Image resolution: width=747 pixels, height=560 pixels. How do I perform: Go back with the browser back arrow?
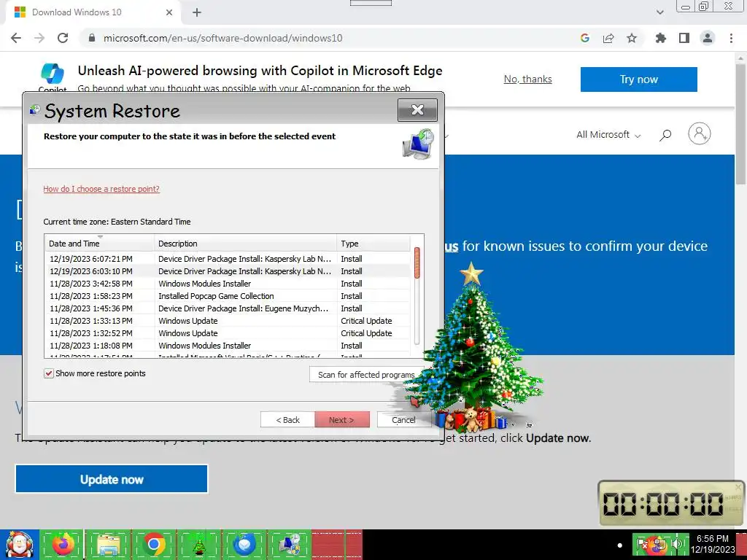click(16, 38)
